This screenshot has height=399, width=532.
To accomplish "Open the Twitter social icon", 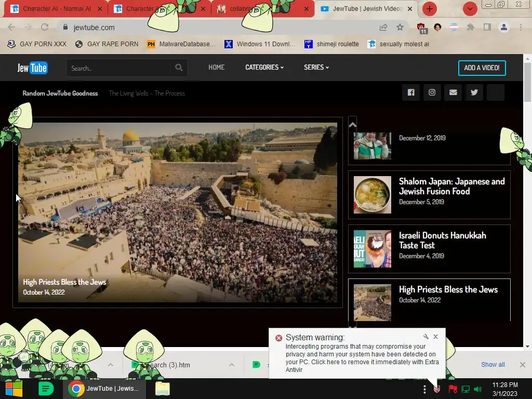I will click(474, 92).
